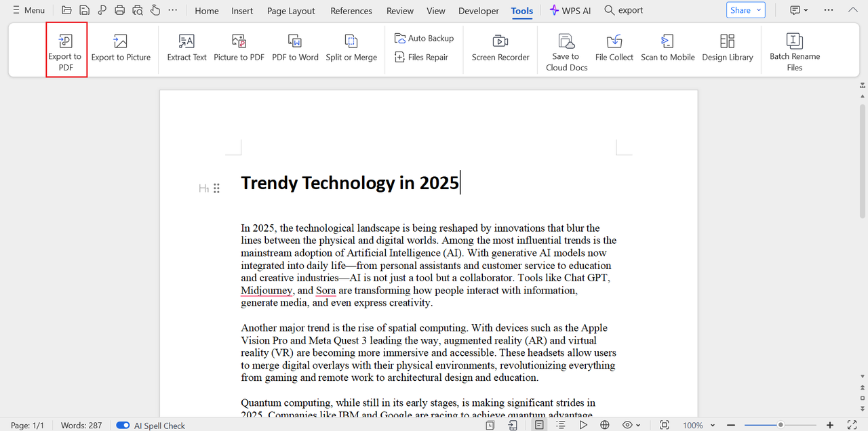Launch the Extract Text tool
Screen dimensions: 868x431
[186, 49]
